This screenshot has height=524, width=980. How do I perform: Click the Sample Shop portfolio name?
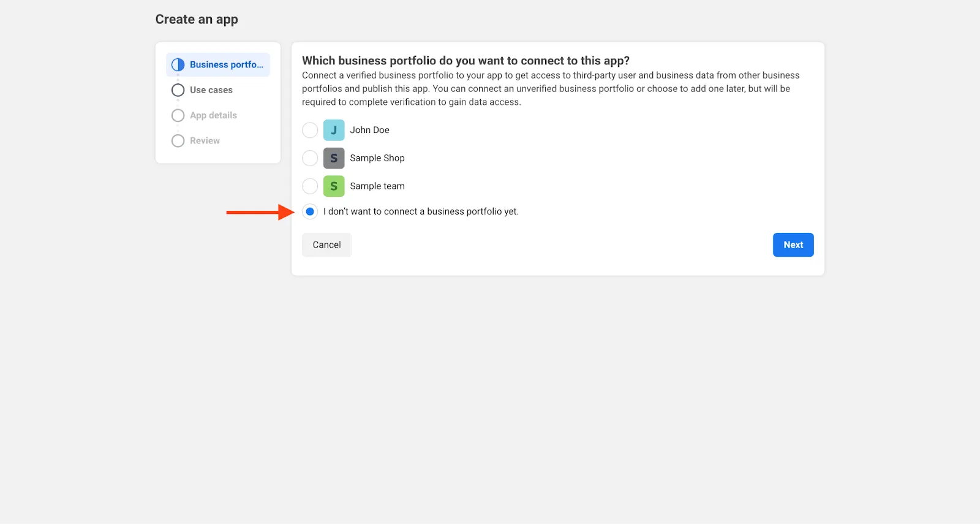[x=377, y=158]
